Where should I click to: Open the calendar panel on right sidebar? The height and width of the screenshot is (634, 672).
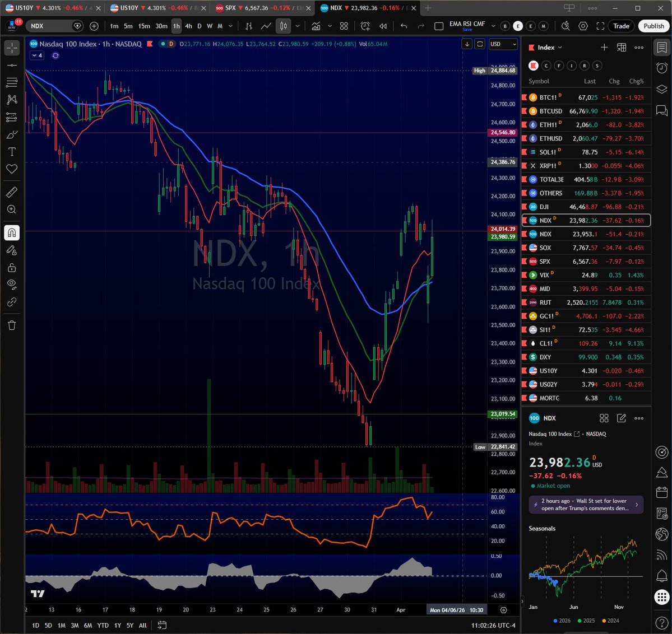[x=662, y=492]
